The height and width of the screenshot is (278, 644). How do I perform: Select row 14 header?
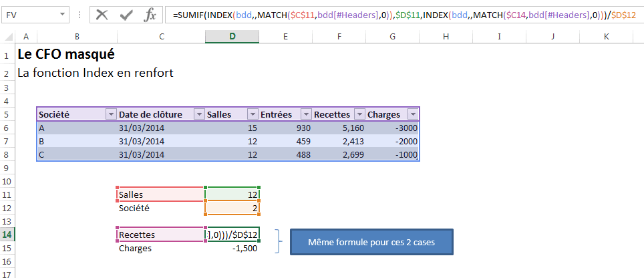click(8, 235)
